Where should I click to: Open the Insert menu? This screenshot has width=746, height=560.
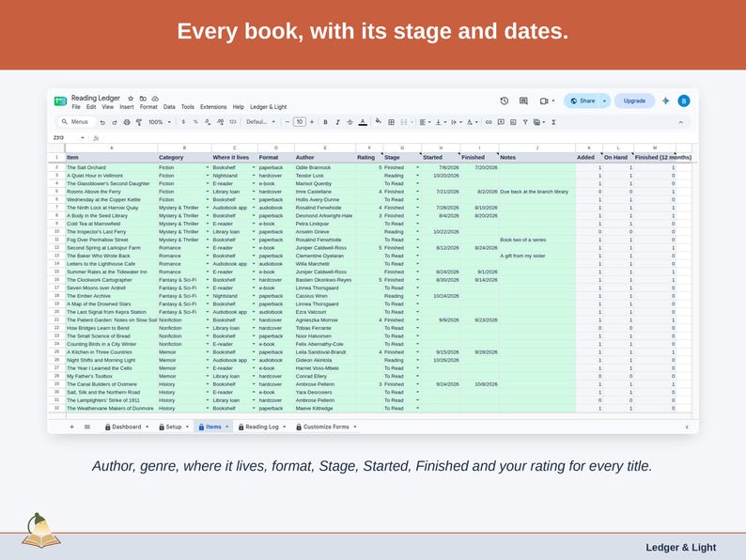(x=127, y=107)
